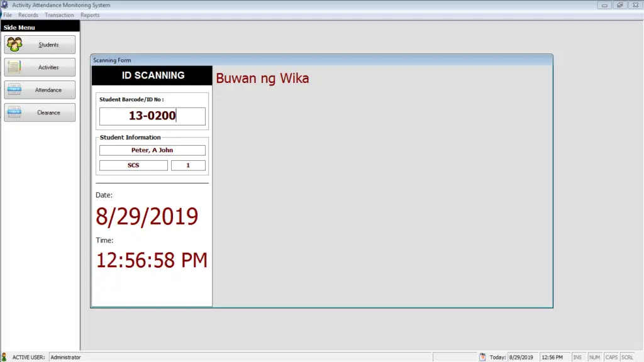Click the 12:56 PM time field in status bar
This screenshot has height=362, width=644.
(553, 357)
